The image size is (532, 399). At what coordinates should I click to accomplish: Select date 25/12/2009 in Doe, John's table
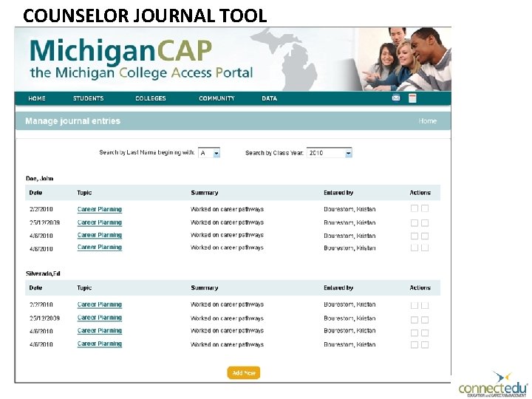(44, 223)
